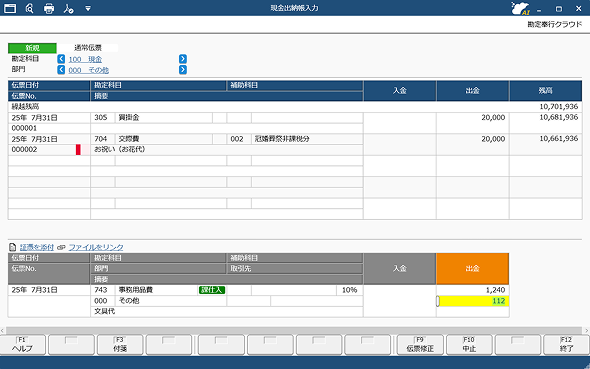This screenshot has width=590, height=369.
Task: Click the F3 付箋 function key
Action: [120, 345]
